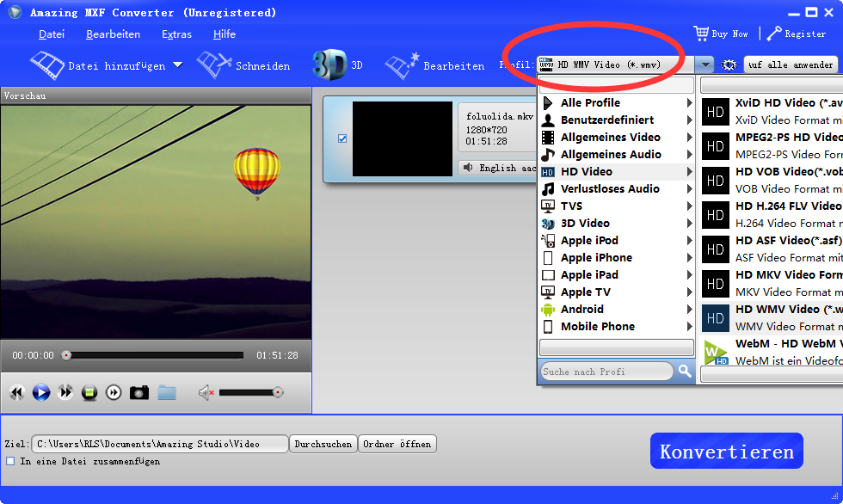This screenshot has height=504, width=843.
Task: Select MPEG2-PS HD Video format entry
Action: click(x=772, y=145)
